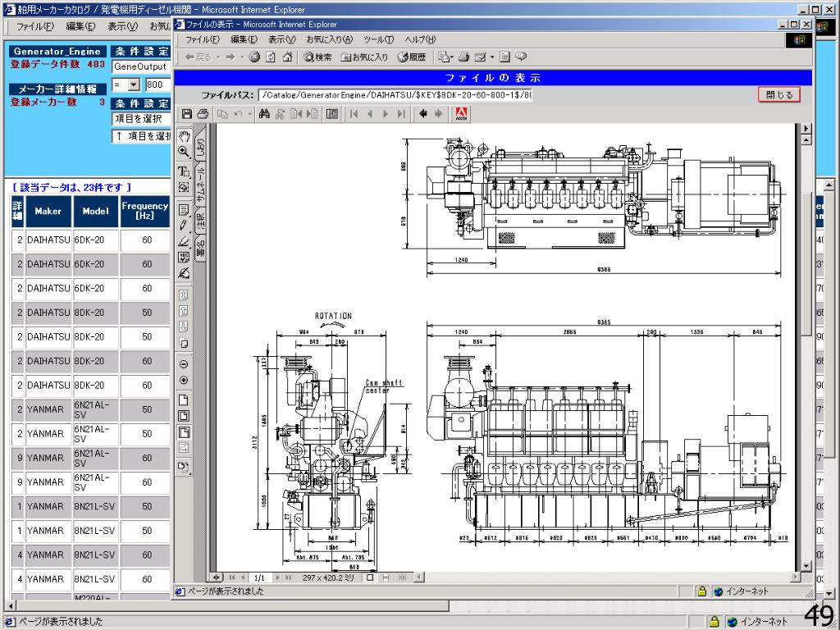Switch to the 署名 signatures tab
The image size is (840, 630).
tap(200, 249)
